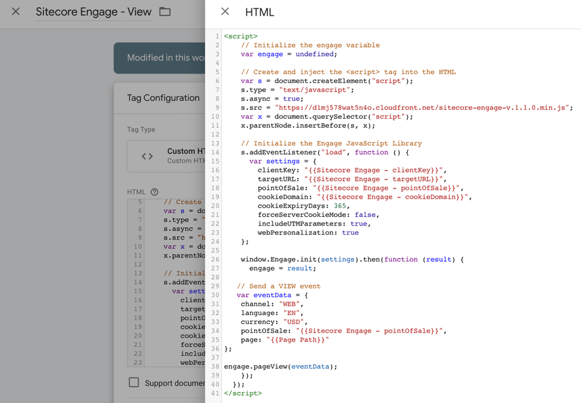Screen dimensions: 581x403
Task: Click the clientKey setting line
Action: pos(352,170)
